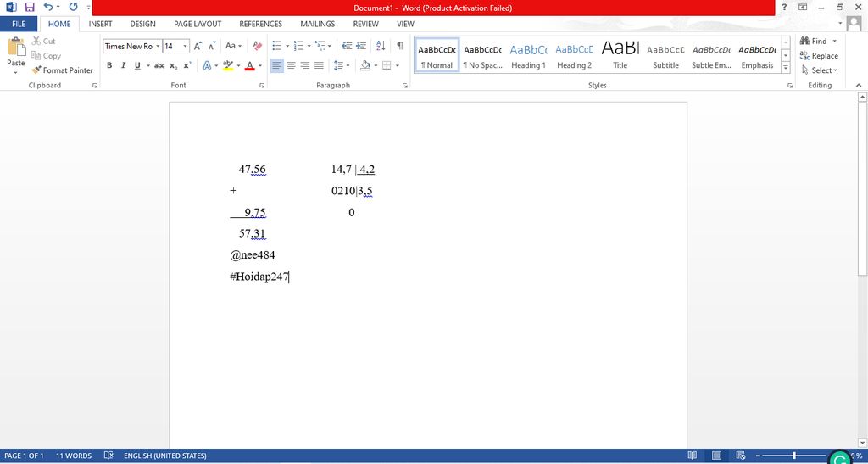Toggle center alignment
This screenshot has height=464, width=868.
(x=291, y=65)
